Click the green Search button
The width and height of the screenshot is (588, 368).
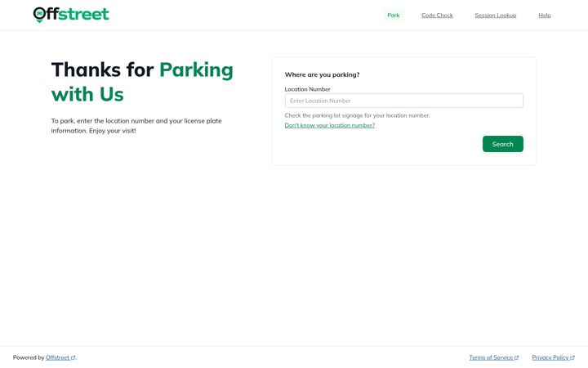[502, 144]
